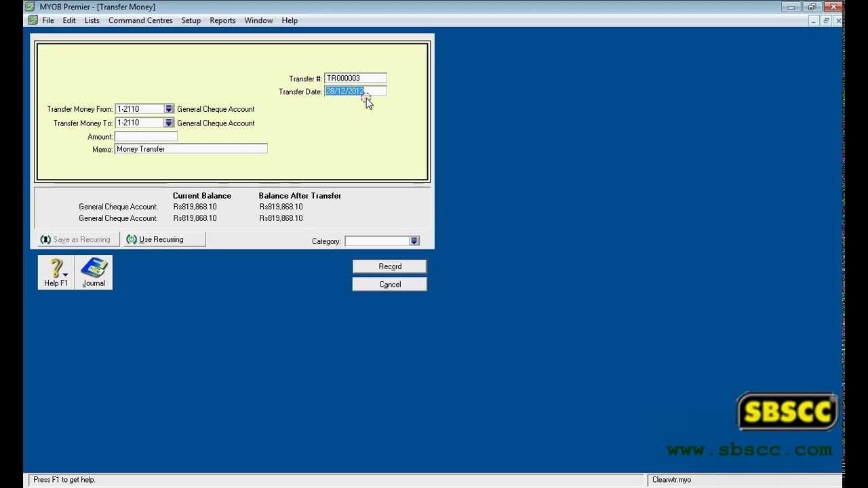The image size is (868, 488).
Task: Open the Reports menu
Action: pyautogui.click(x=222, y=20)
